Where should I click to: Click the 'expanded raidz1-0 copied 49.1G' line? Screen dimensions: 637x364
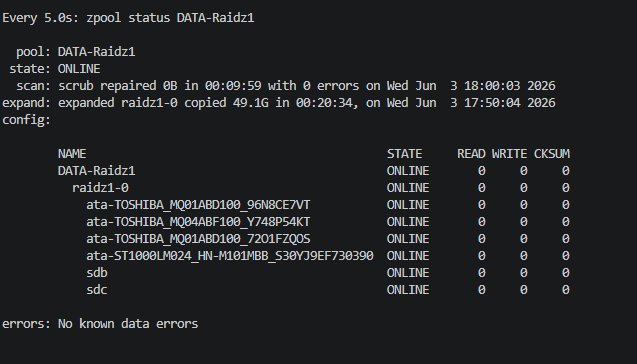(307, 103)
